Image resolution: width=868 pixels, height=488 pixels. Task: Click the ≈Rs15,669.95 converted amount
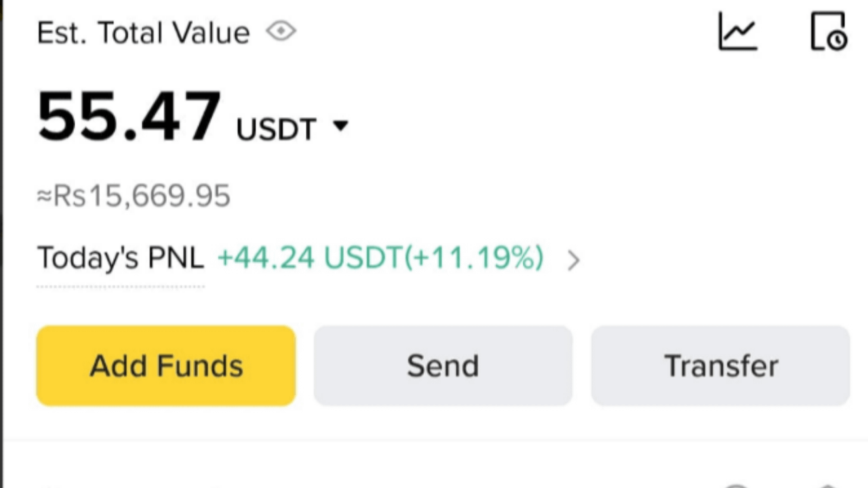pyautogui.click(x=134, y=196)
